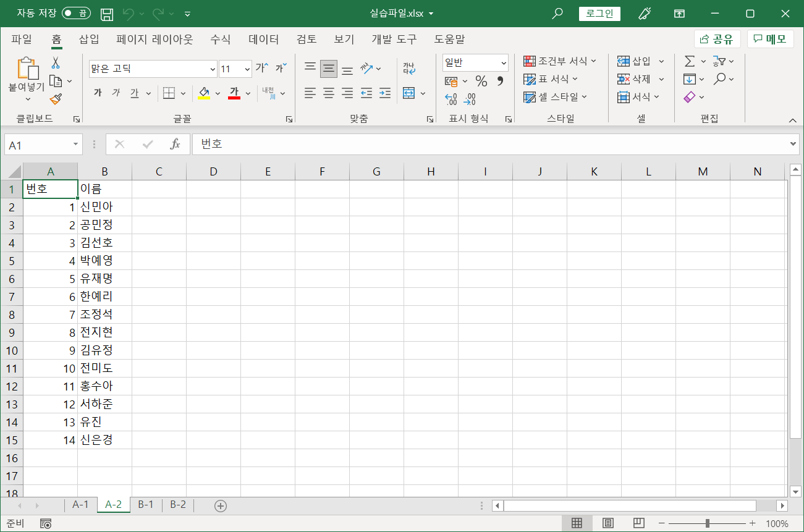Click the Insert Function fx icon
This screenshot has width=804, height=532.
point(175,144)
